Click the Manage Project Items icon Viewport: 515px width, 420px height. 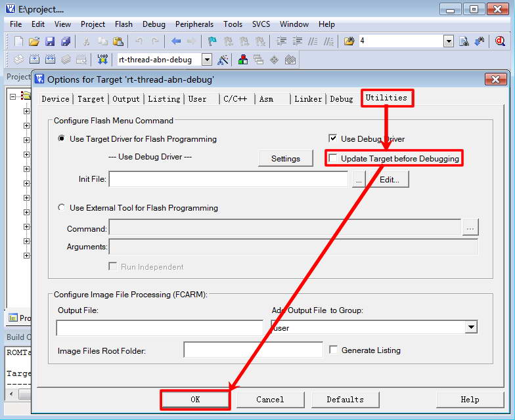(x=244, y=60)
